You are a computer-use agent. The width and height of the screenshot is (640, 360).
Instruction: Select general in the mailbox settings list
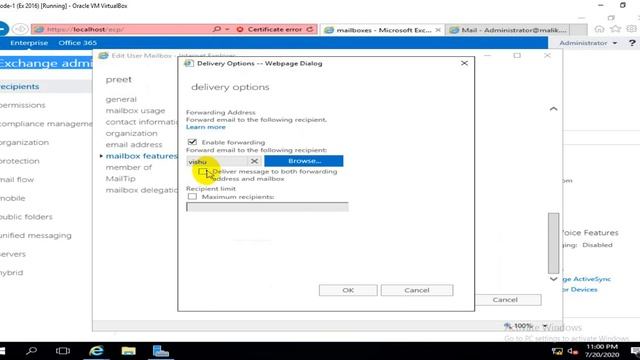121,99
